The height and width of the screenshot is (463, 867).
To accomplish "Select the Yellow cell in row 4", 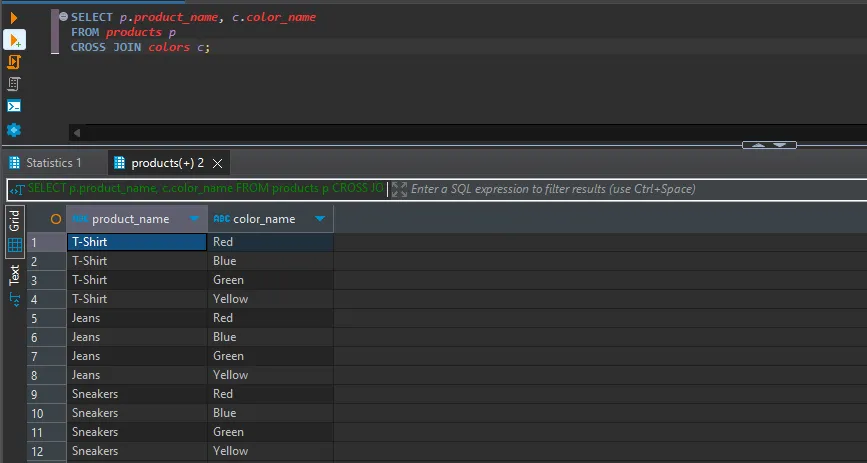I will (x=270, y=299).
